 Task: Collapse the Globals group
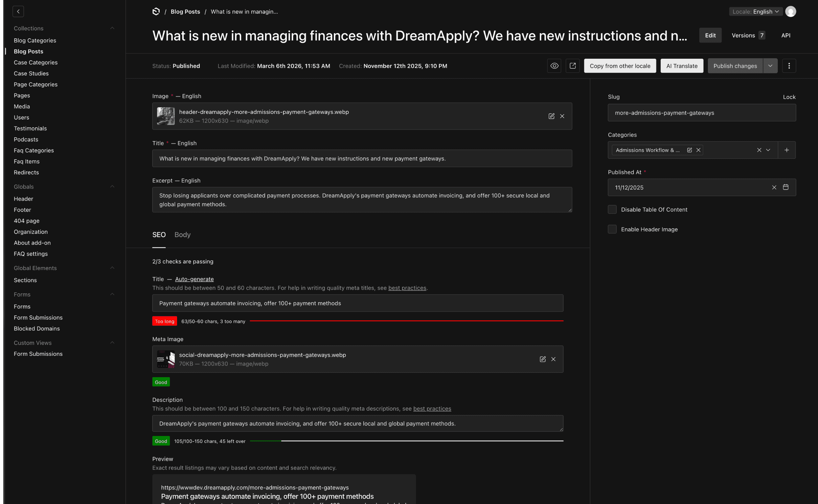[x=112, y=186]
